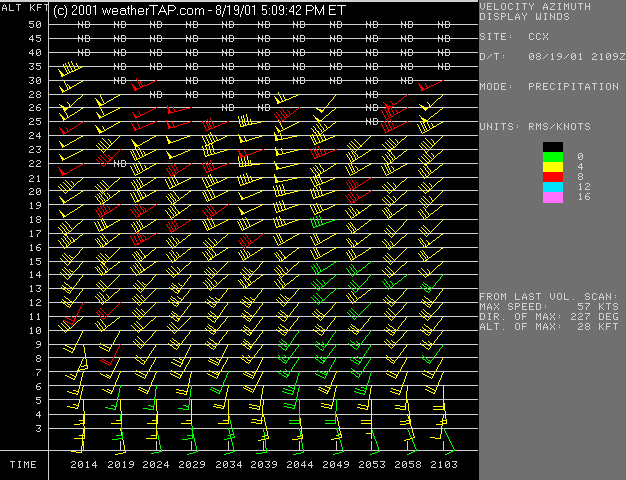Jump to the 2103 time label
This screenshot has width=626, height=480.
[444, 465]
